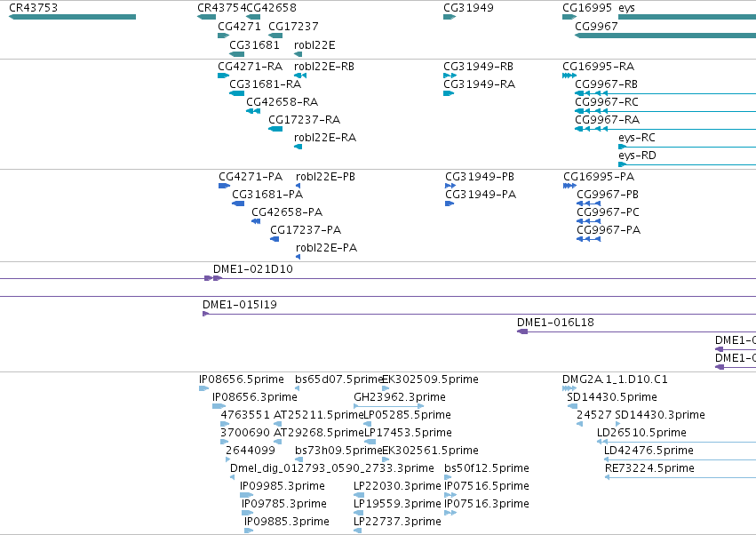Select the LP05285.5prime EST
The height and width of the screenshot is (535, 756).
(x=368, y=424)
